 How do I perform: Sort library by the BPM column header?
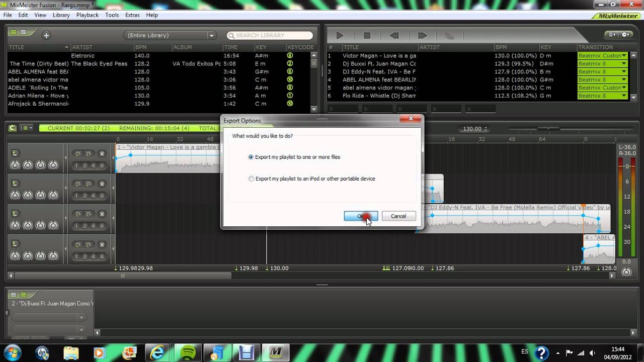pos(152,47)
